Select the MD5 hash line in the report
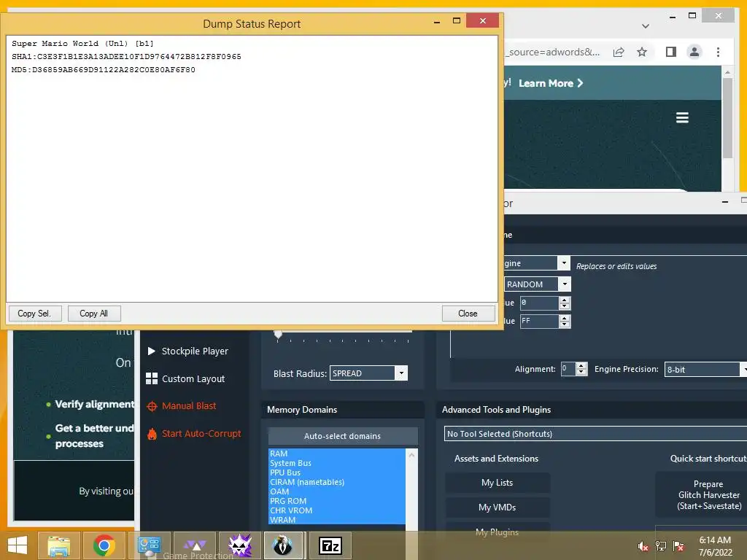 pos(104,69)
